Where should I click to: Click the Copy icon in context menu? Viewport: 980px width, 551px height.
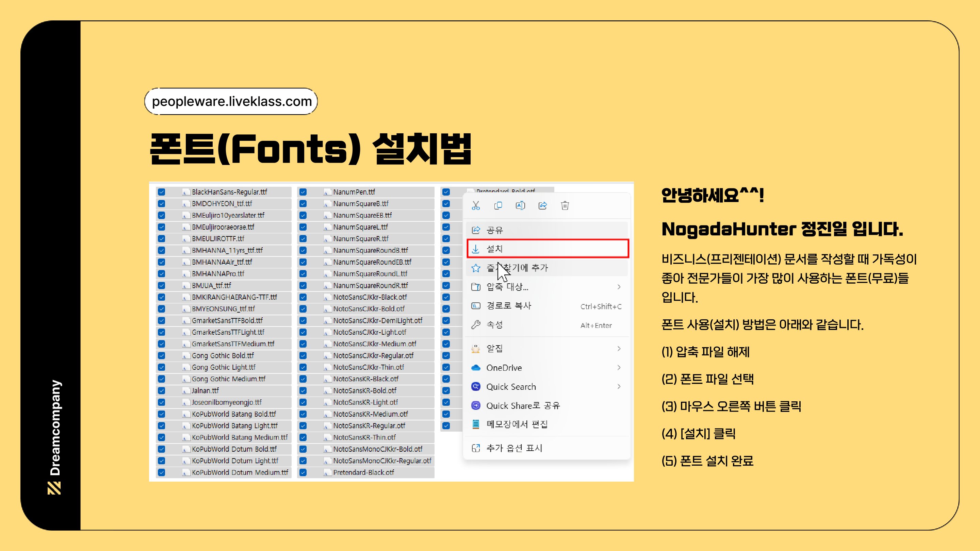497,206
